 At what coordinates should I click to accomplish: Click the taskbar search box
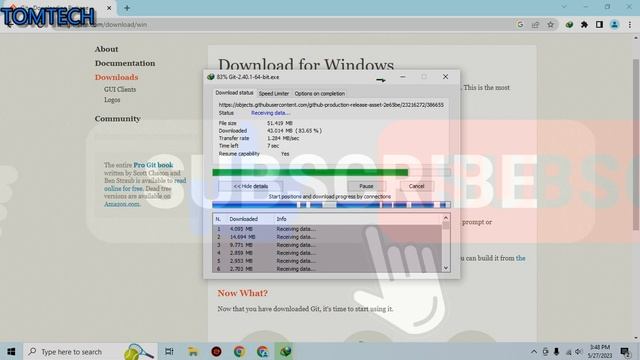pyautogui.click(x=90, y=351)
